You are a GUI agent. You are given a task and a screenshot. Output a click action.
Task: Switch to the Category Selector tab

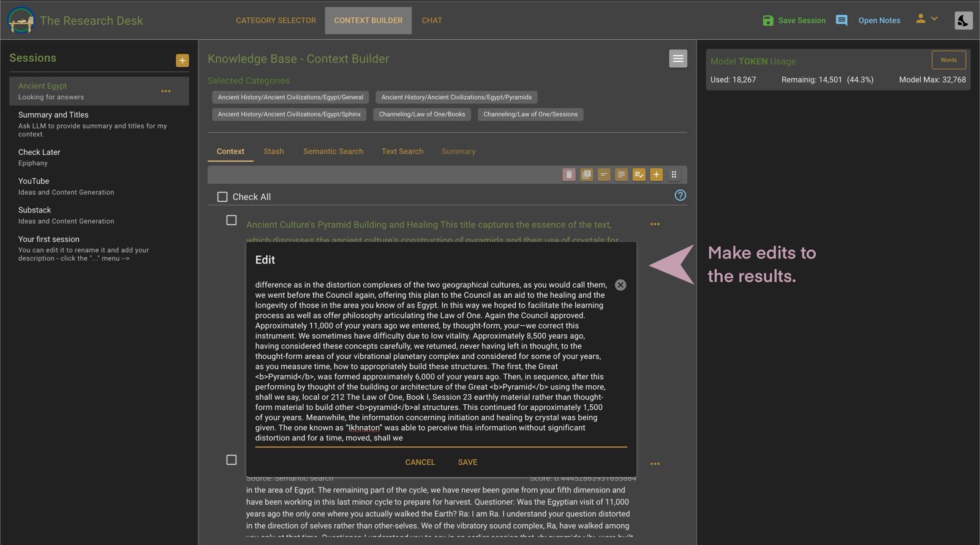(276, 20)
